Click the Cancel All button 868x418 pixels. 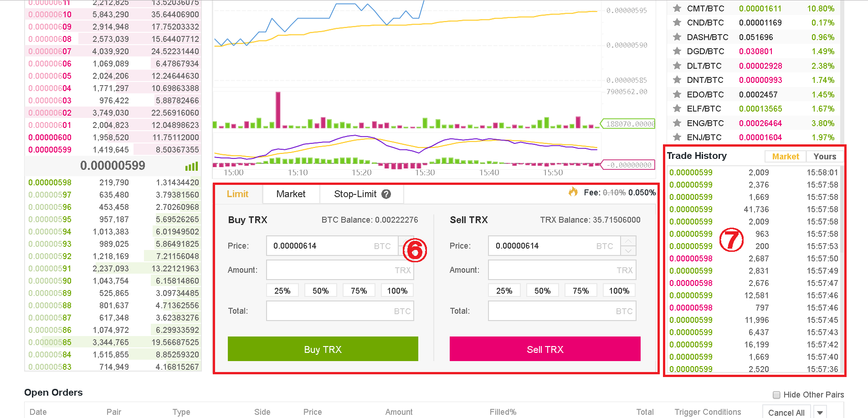pyautogui.click(x=786, y=412)
